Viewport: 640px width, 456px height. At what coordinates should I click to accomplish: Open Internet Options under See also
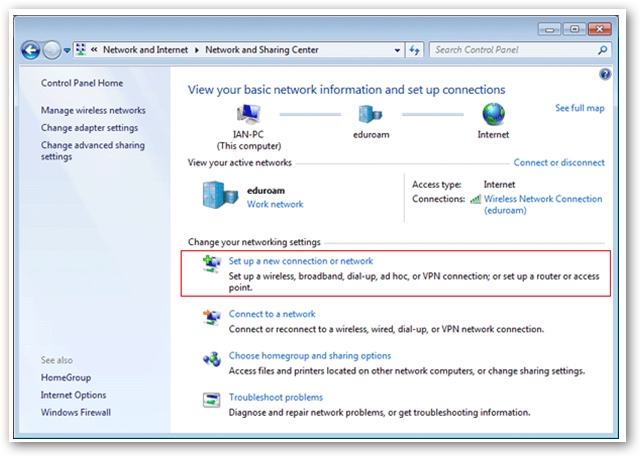[x=73, y=395]
